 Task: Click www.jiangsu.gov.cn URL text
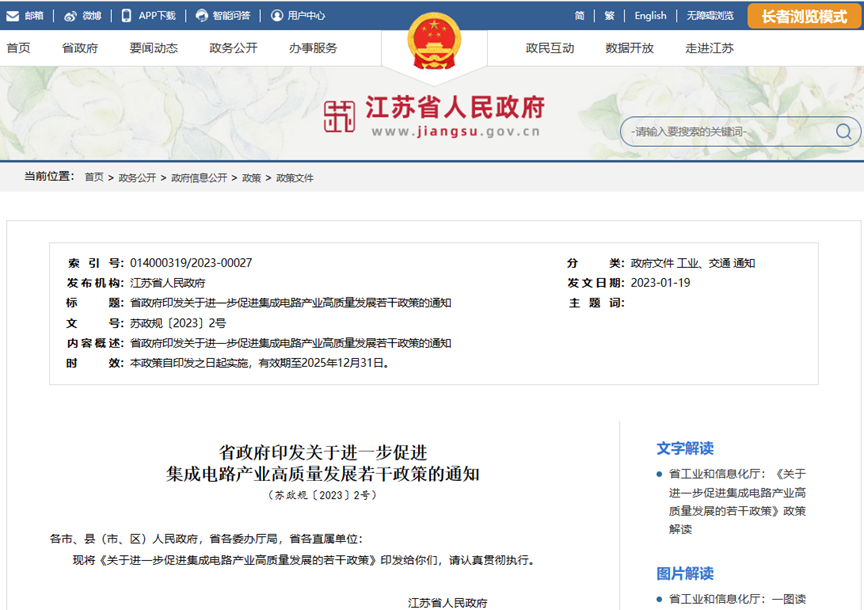tap(456, 132)
